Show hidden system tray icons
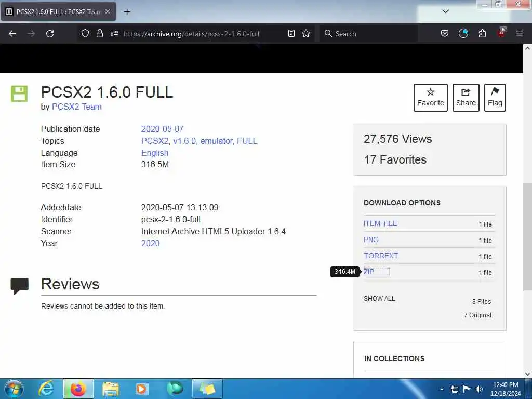532x399 pixels. pos(442,389)
